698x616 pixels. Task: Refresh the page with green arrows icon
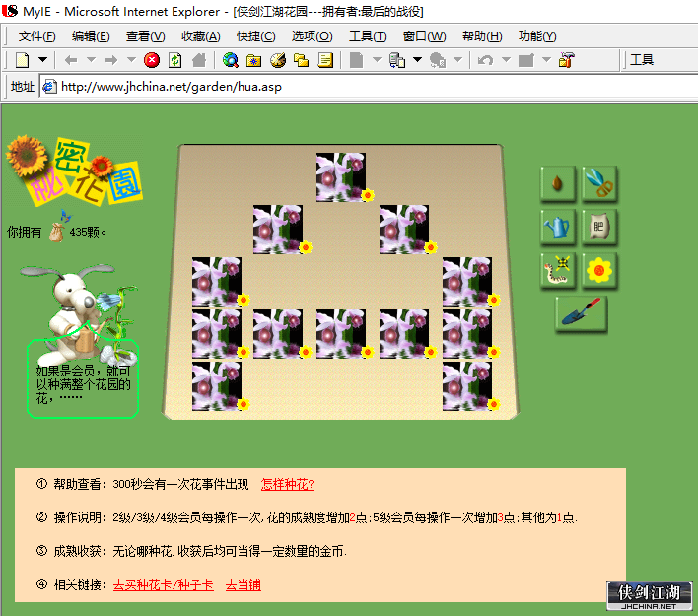175,60
